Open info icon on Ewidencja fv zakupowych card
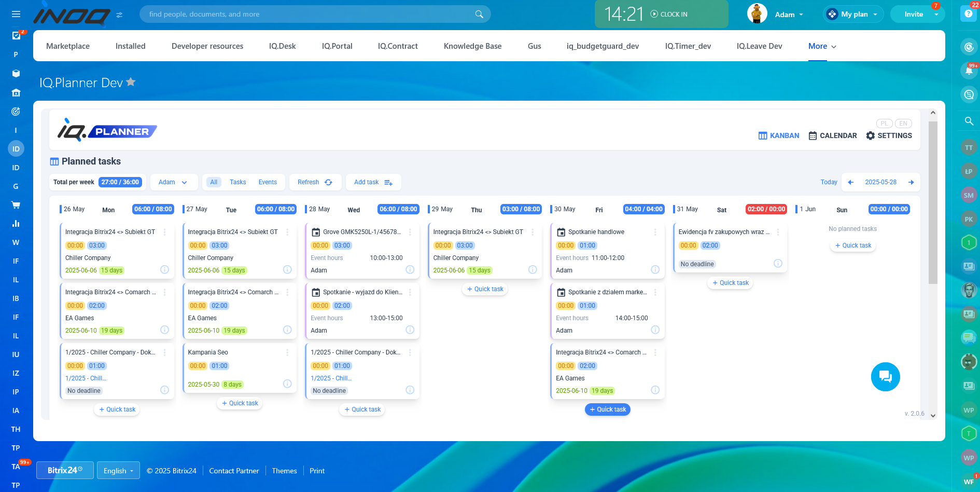This screenshot has height=492, width=980. point(778,263)
